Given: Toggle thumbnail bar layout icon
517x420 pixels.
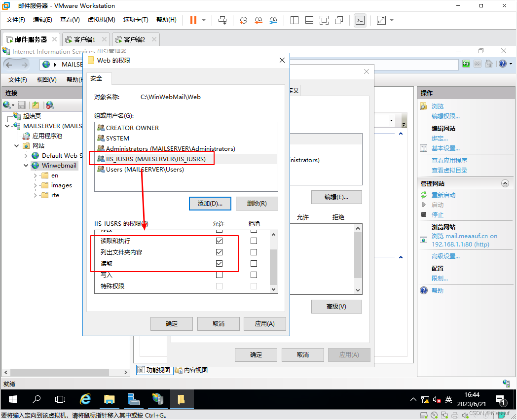Looking at the screenshot, I should click(309, 20).
